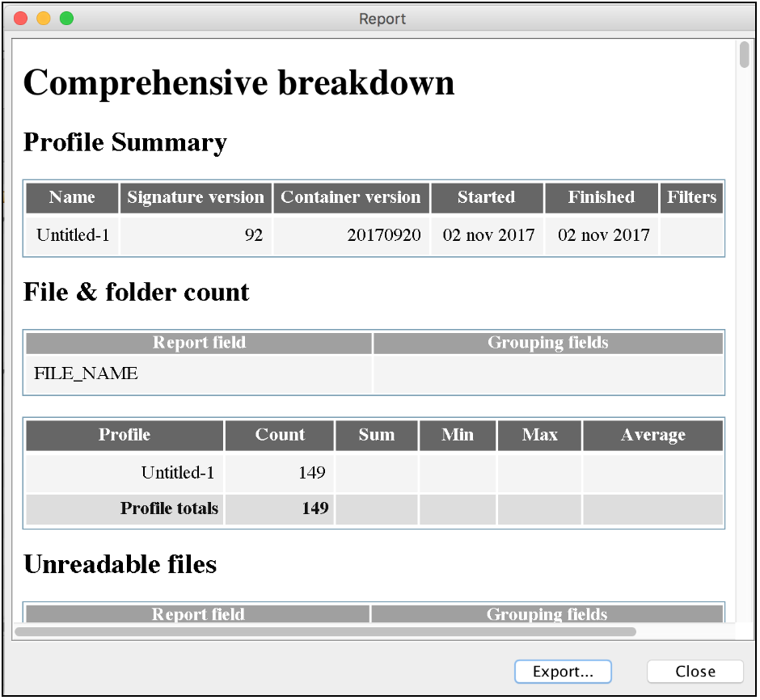Select the Started column header
The width and height of the screenshot is (760, 700).
coord(486,197)
